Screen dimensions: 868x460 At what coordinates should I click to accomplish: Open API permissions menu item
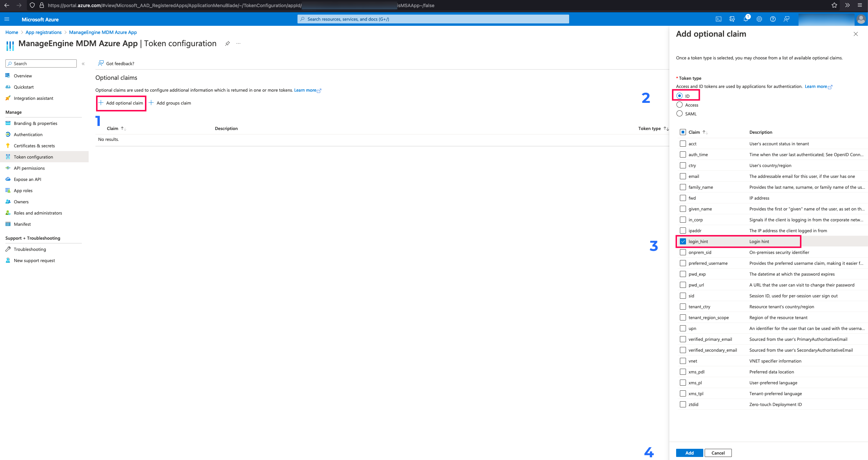(x=29, y=168)
